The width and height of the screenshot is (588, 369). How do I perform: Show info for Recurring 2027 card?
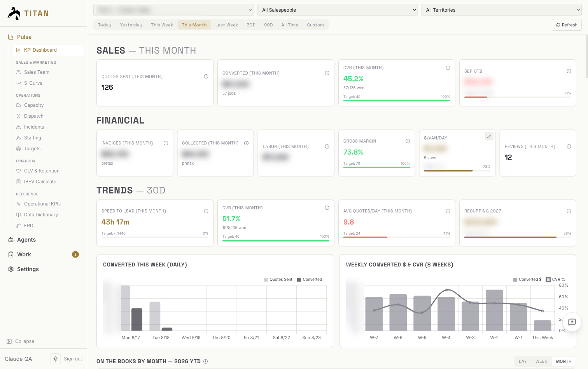(x=569, y=211)
